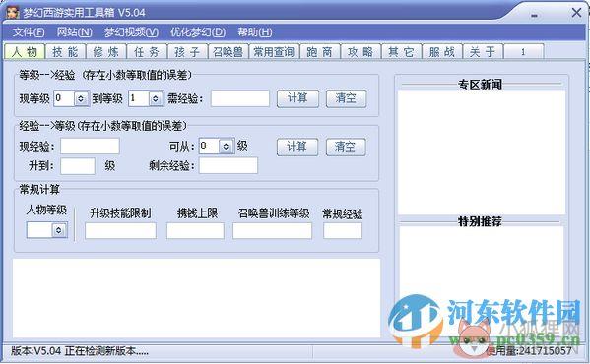The width and height of the screenshot is (590, 364).
Task: Click the 人物等级 spinner arrows
Action: click(x=59, y=230)
